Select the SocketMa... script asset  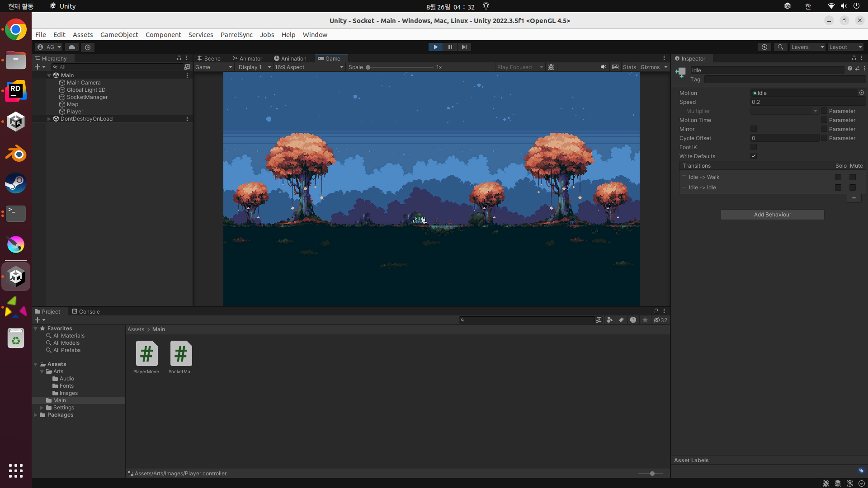tap(181, 357)
